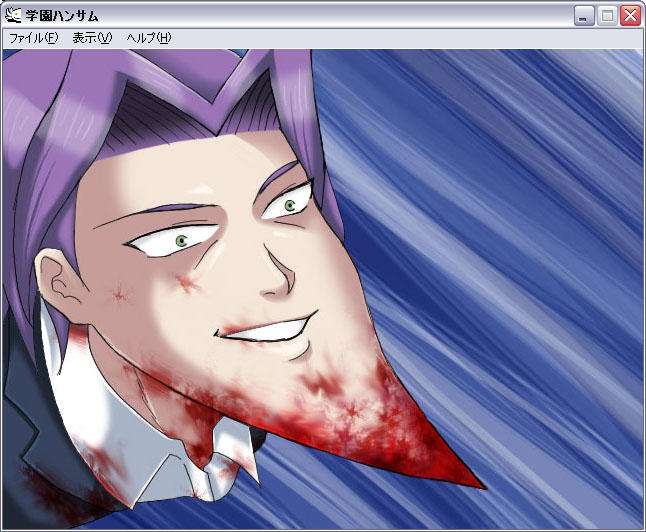Minimize the 学園ハンサム window
Screen dimensions: 646x532
click(x=584, y=16)
